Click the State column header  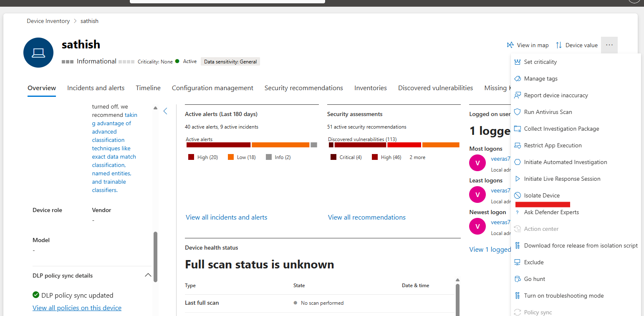click(299, 286)
